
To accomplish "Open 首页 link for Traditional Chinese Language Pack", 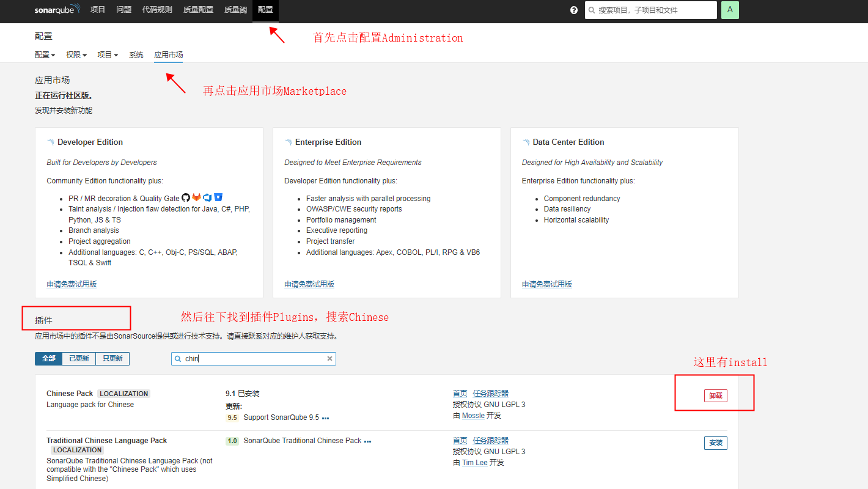I will pyautogui.click(x=460, y=441).
